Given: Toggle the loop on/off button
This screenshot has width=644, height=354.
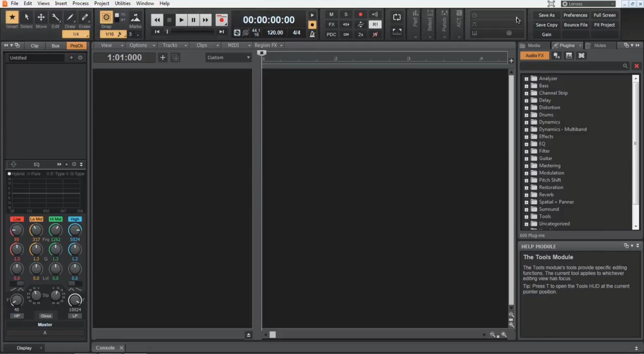Looking at the screenshot, I should click(x=397, y=17).
